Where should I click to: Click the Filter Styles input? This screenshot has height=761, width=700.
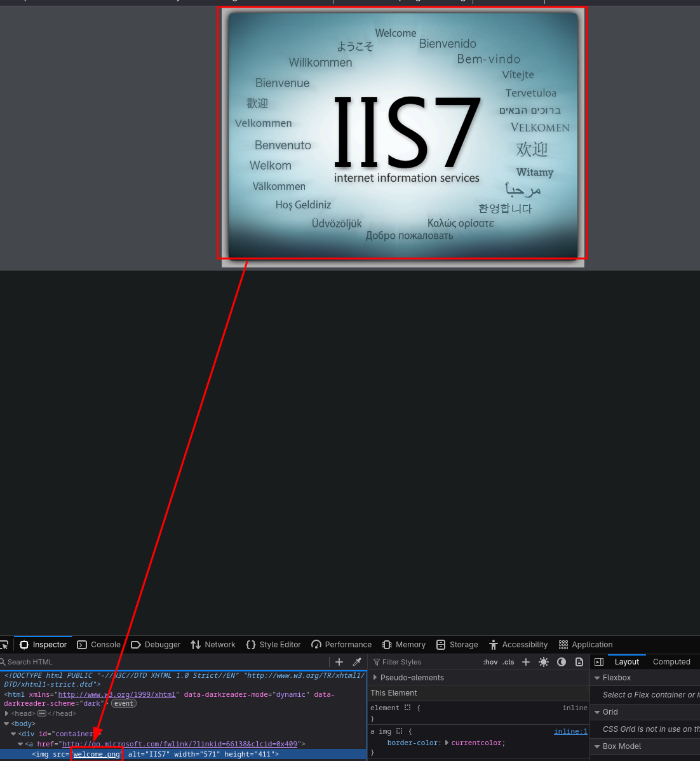pos(425,662)
